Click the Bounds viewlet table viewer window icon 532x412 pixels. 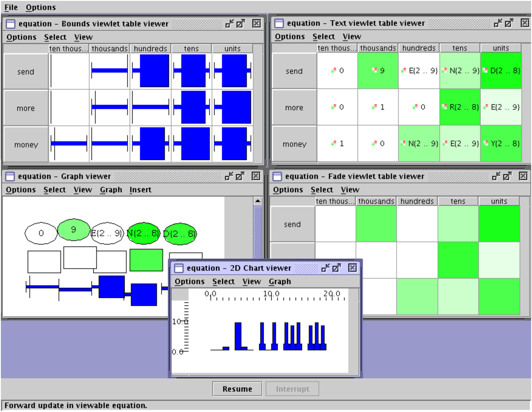(11, 24)
